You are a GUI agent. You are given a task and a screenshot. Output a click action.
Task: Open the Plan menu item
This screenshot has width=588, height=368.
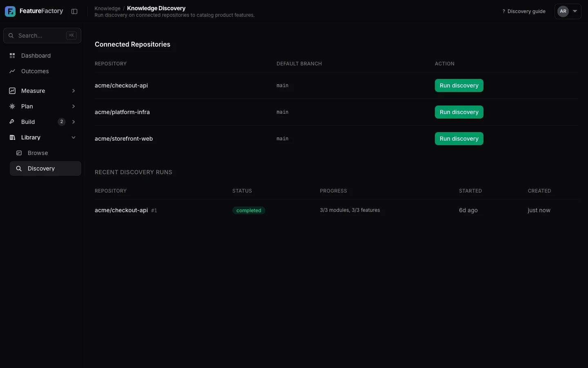tap(42, 106)
